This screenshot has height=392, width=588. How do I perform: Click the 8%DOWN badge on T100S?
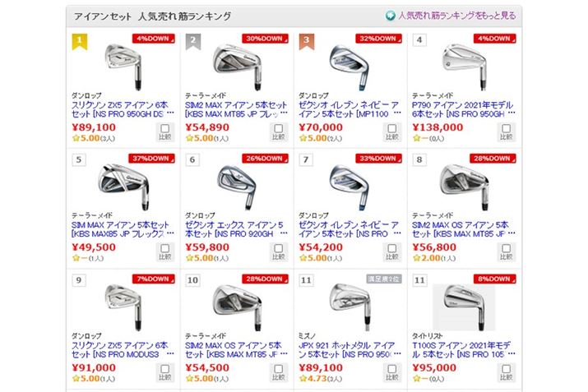pyautogui.click(x=494, y=279)
